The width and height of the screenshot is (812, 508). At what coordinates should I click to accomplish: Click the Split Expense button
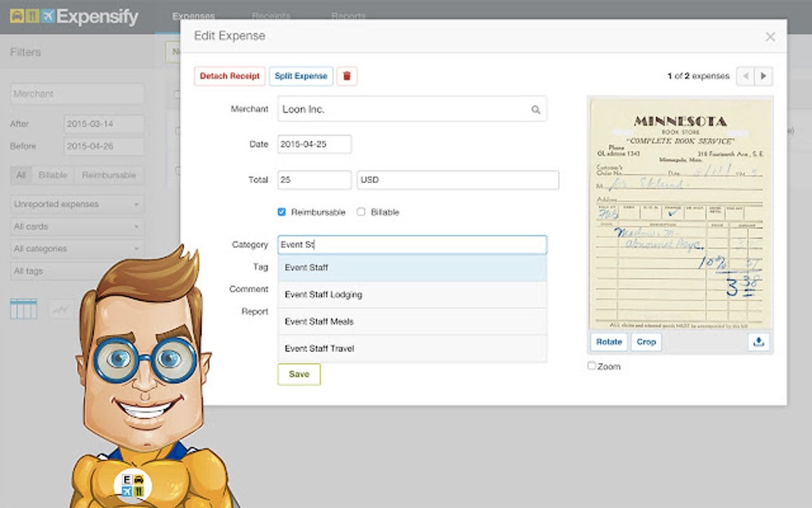[x=300, y=76]
